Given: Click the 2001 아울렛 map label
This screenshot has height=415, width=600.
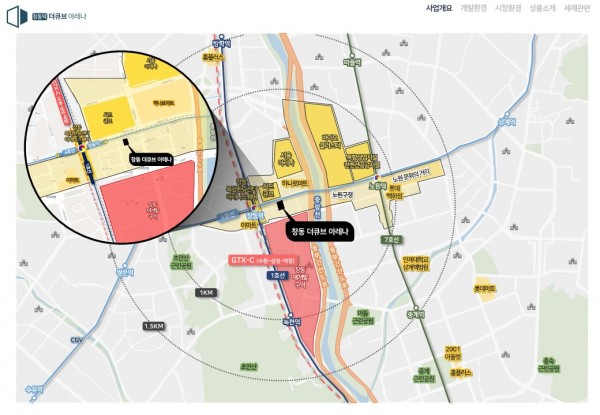Looking at the screenshot, I should click(453, 351).
